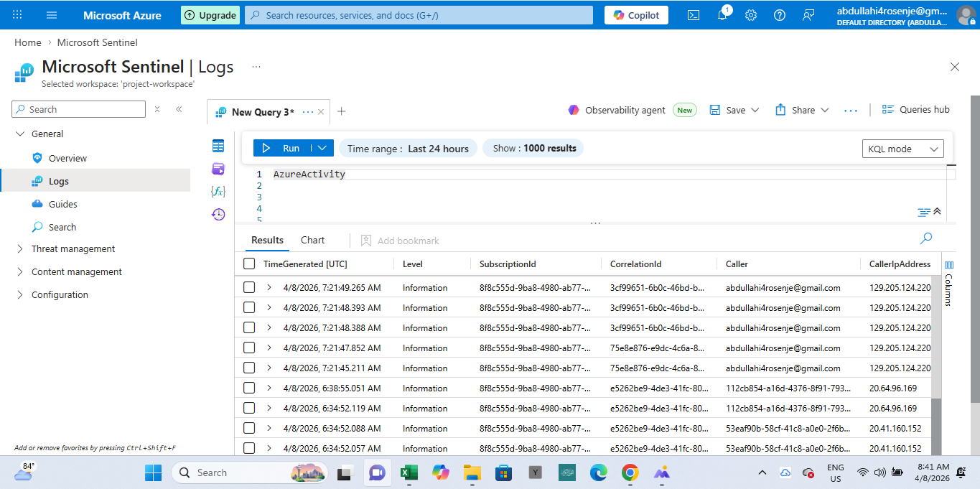Screen dimensions: 980x489
Task: Click the Tables icon in query sidebar
Action: click(x=218, y=146)
